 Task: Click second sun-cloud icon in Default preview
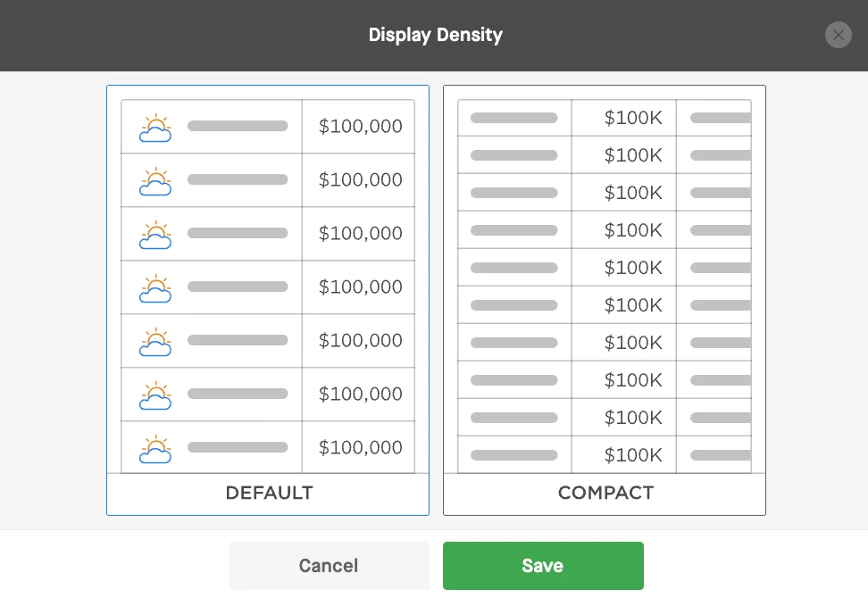[x=155, y=181]
